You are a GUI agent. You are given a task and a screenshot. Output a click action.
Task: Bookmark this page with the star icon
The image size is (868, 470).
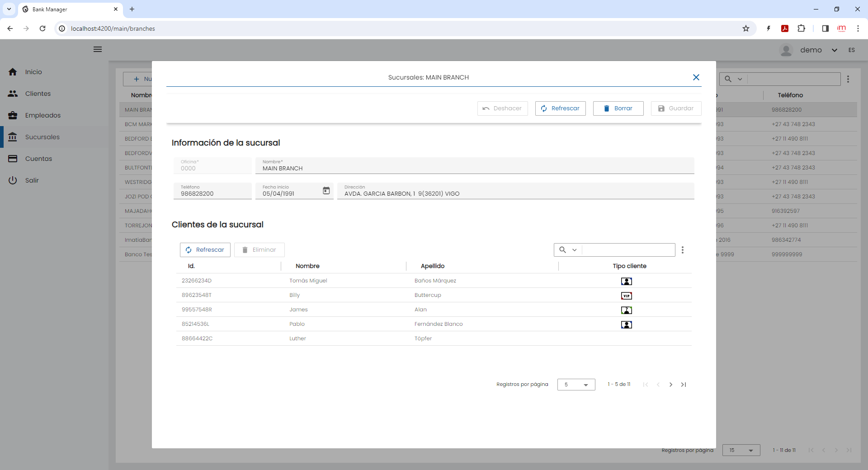click(x=746, y=28)
